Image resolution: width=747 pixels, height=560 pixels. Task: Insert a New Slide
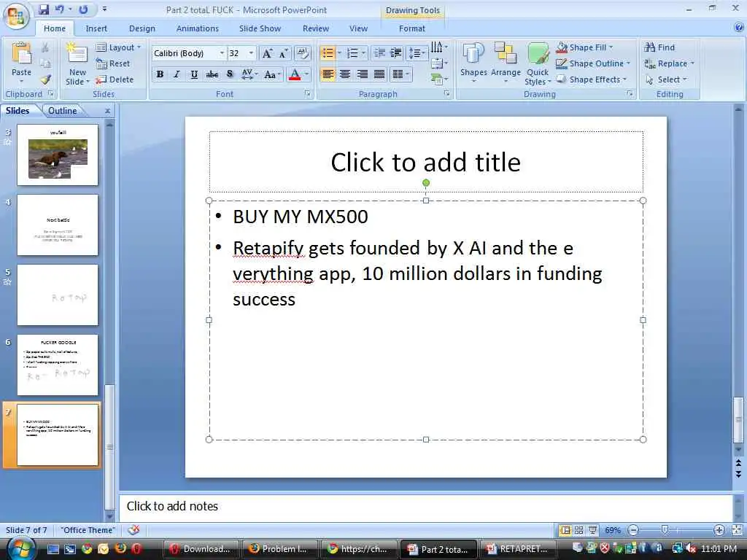(77, 64)
